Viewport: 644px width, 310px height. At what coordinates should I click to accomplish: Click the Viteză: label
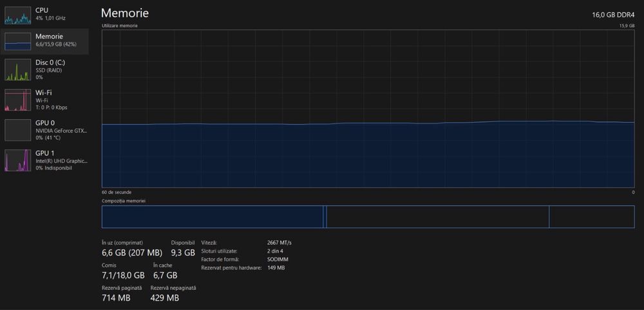tap(209, 243)
